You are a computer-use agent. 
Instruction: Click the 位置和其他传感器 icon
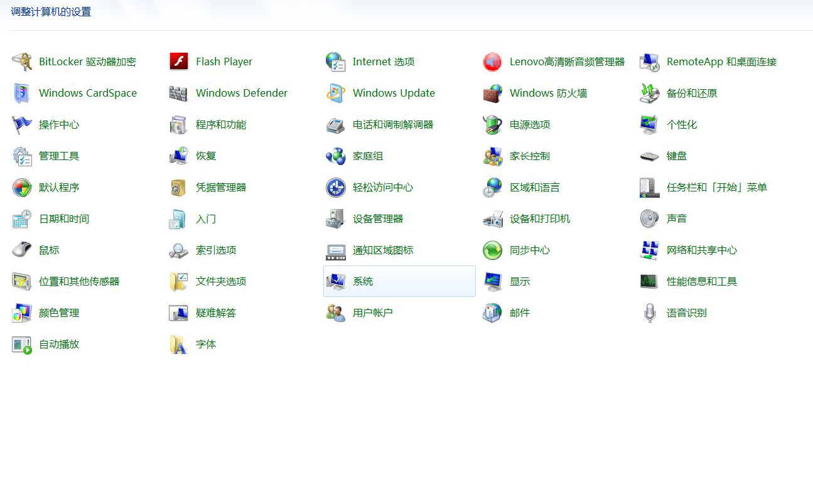pos(22,281)
